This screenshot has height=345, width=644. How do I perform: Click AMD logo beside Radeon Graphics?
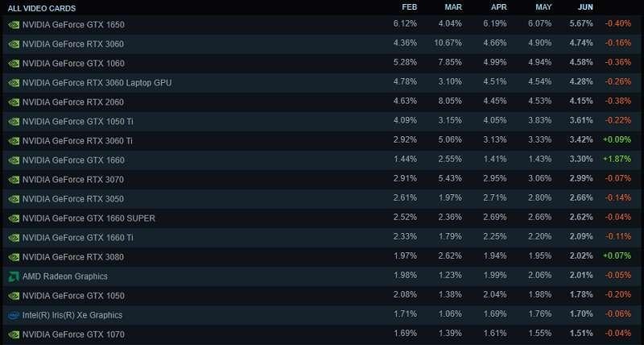coord(14,276)
